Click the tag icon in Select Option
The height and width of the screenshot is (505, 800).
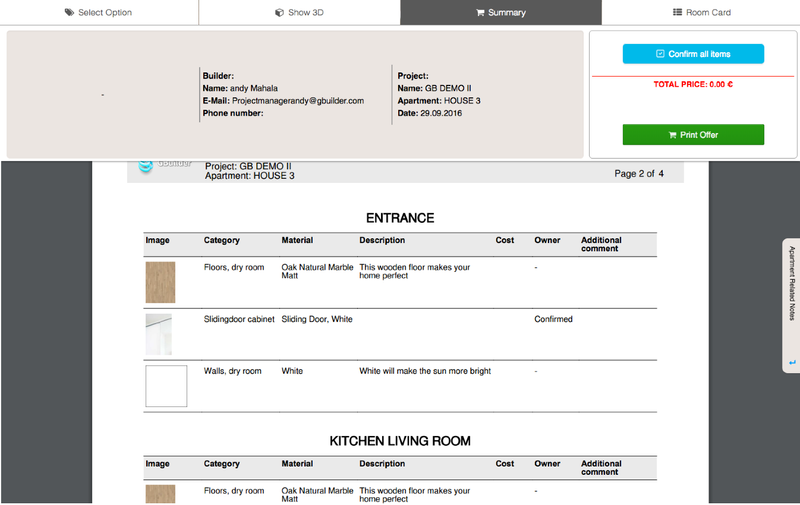point(69,12)
